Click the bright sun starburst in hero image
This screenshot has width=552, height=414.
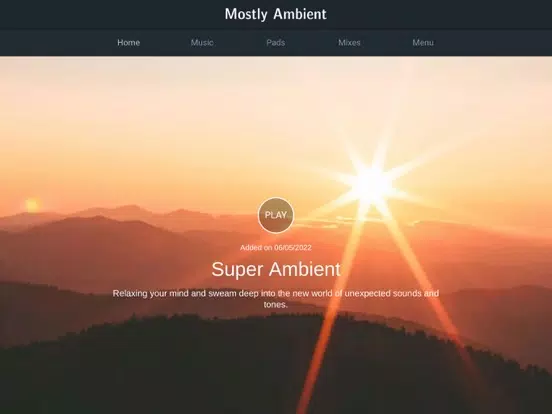coord(372,185)
